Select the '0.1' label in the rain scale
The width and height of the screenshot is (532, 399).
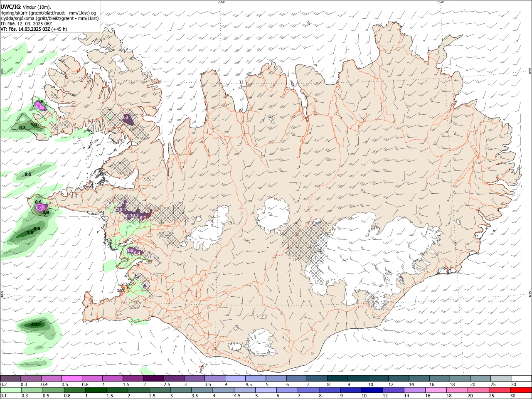tap(3, 396)
